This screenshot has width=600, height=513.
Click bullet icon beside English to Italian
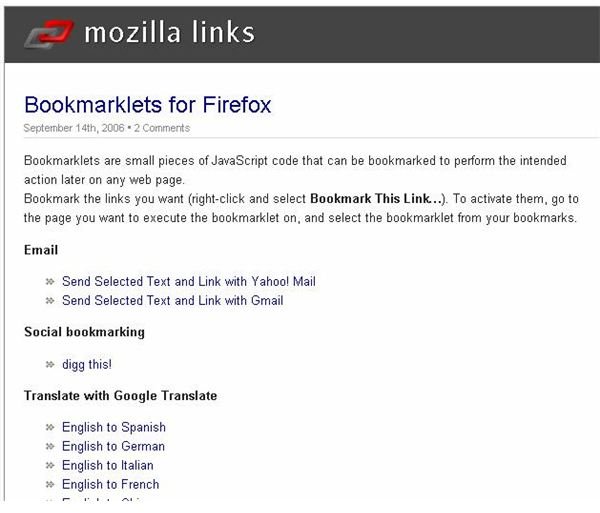tap(50, 466)
